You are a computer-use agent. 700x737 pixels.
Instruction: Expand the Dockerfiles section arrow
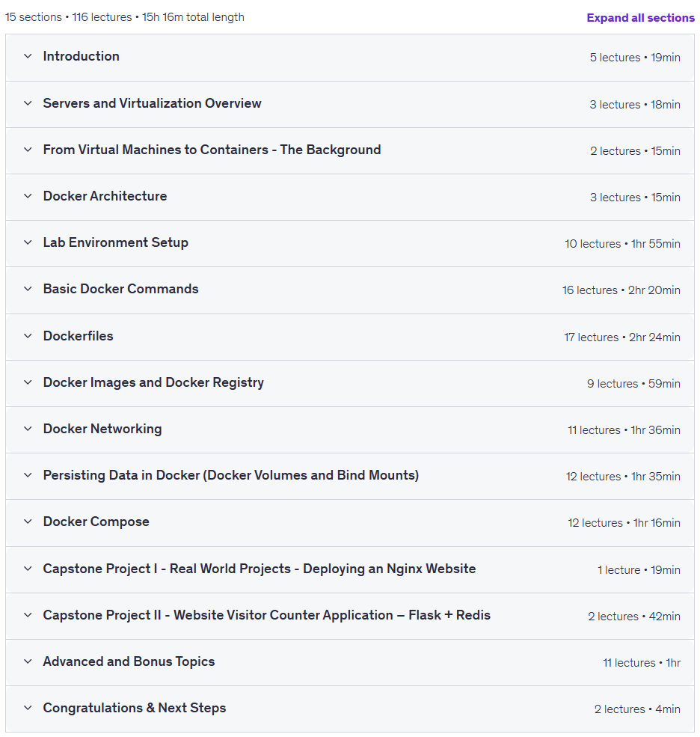[28, 336]
